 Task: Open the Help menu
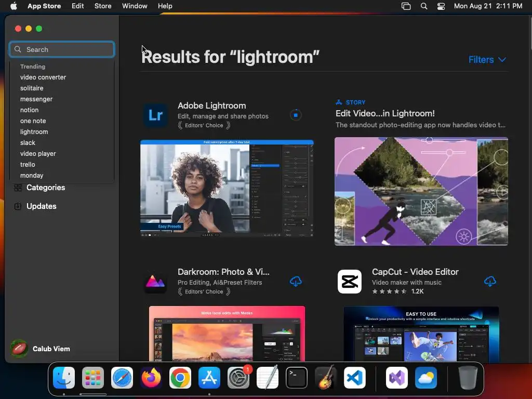coord(165,6)
